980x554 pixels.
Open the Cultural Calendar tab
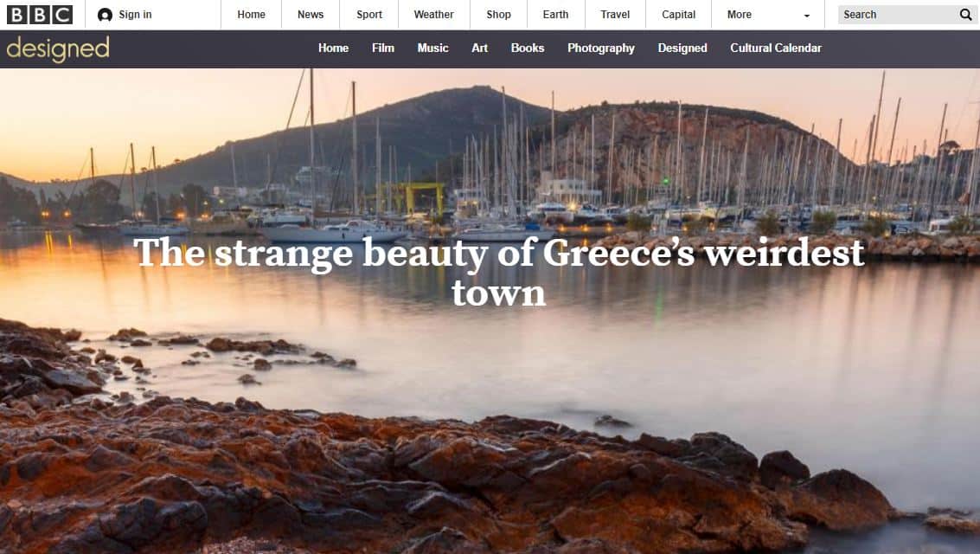pos(776,48)
